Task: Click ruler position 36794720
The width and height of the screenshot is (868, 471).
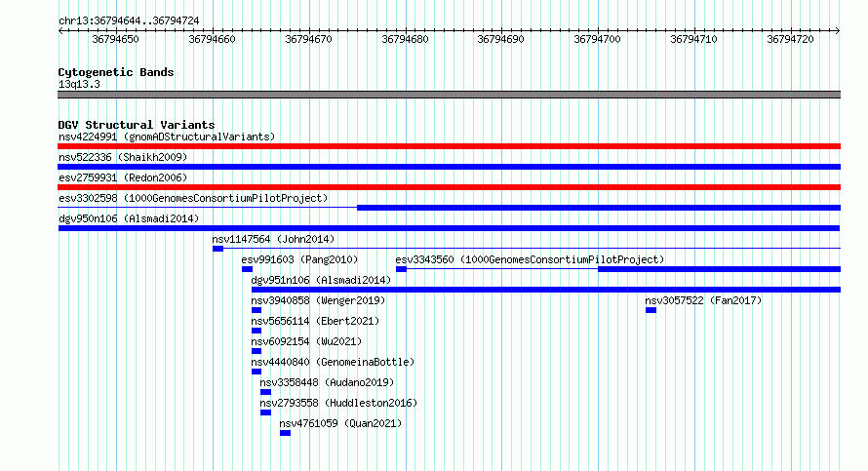Action: coord(791,39)
